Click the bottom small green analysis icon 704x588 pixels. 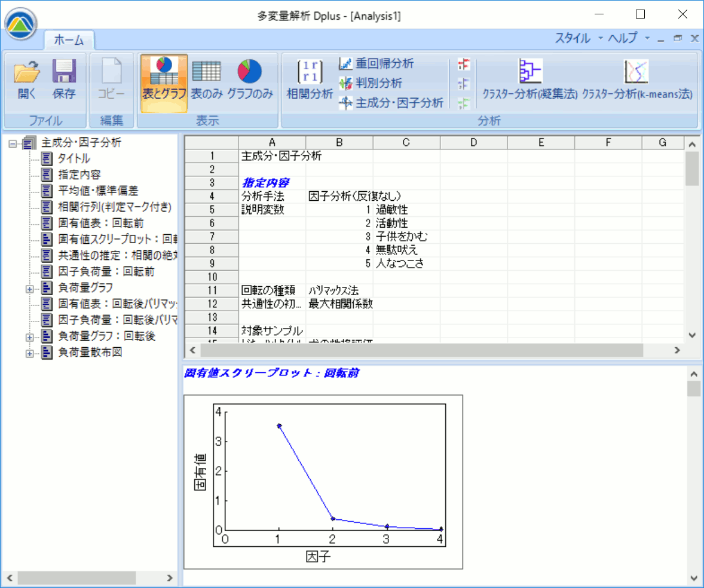(x=464, y=104)
